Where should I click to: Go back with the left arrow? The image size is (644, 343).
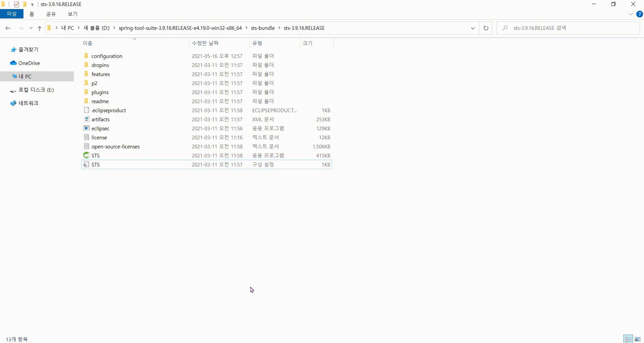[8, 28]
